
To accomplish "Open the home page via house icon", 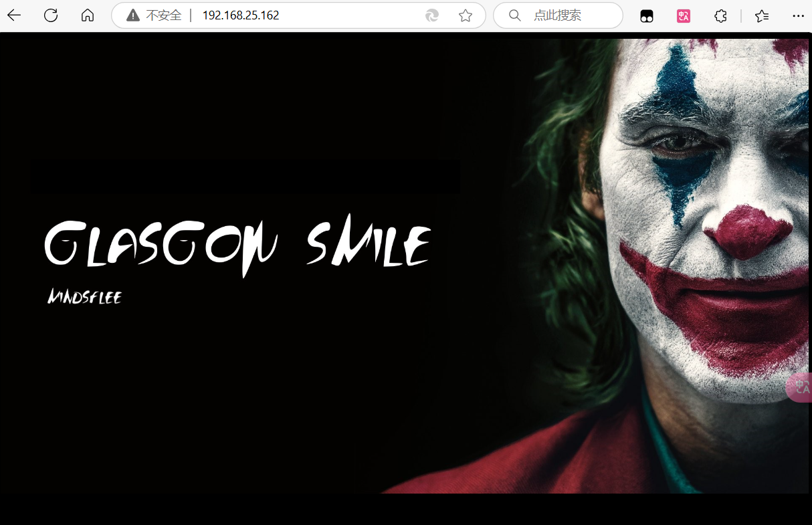I will [87, 15].
